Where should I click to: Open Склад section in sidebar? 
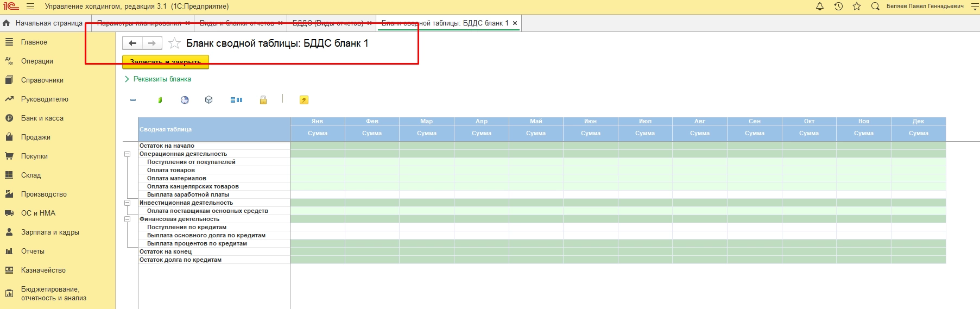point(31,175)
